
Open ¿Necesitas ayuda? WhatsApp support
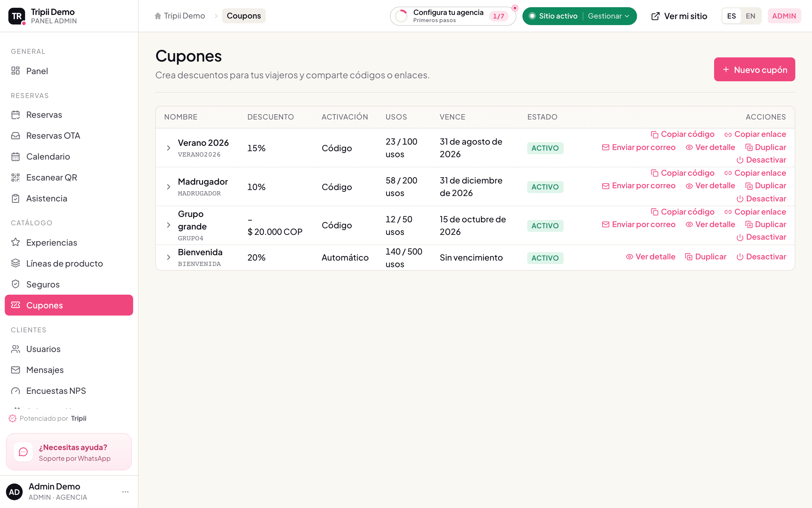click(x=69, y=452)
